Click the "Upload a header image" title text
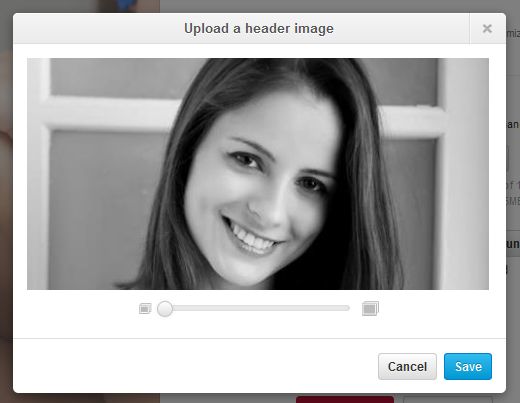 tap(259, 29)
